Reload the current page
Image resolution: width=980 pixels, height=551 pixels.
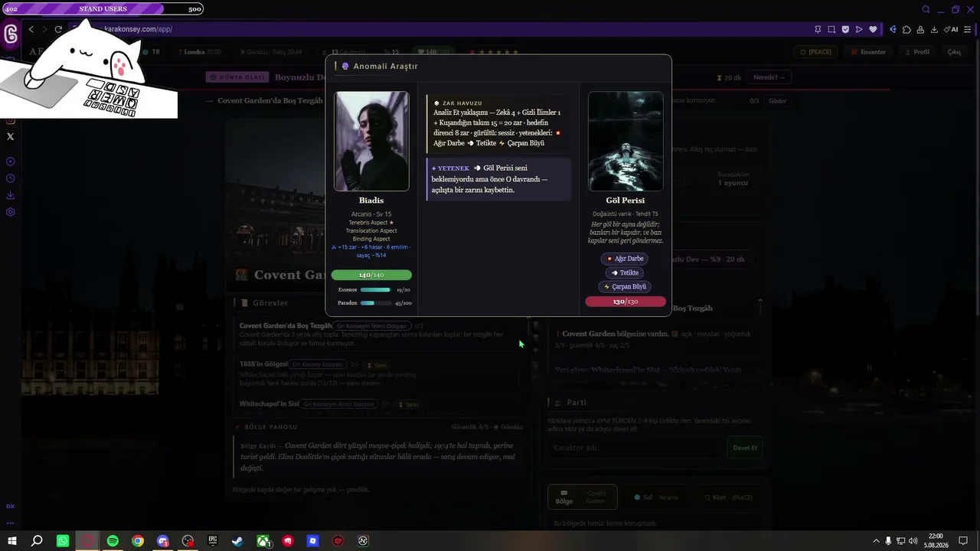point(58,29)
